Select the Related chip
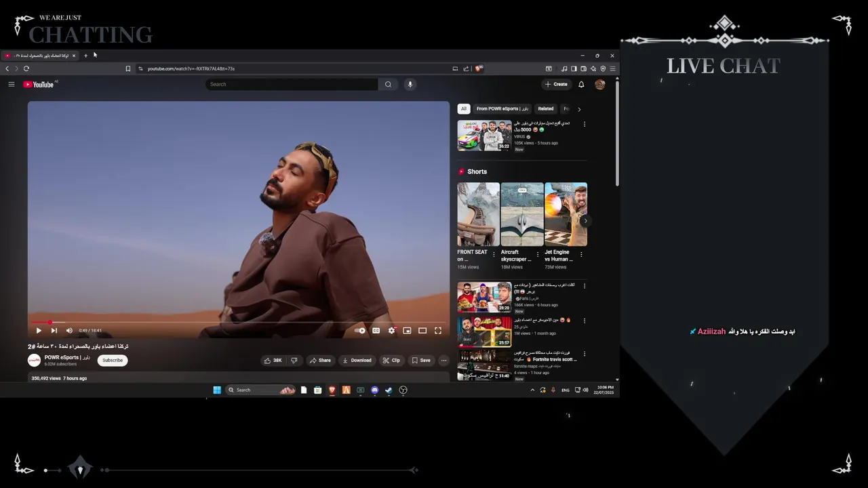Image resolution: width=868 pixels, height=488 pixels. (x=546, y=108)
